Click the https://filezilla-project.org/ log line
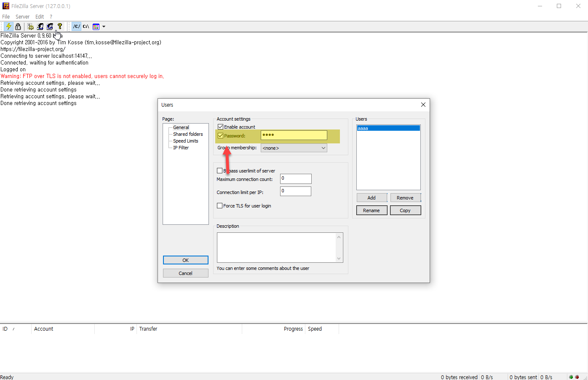 tap(33, 49)
